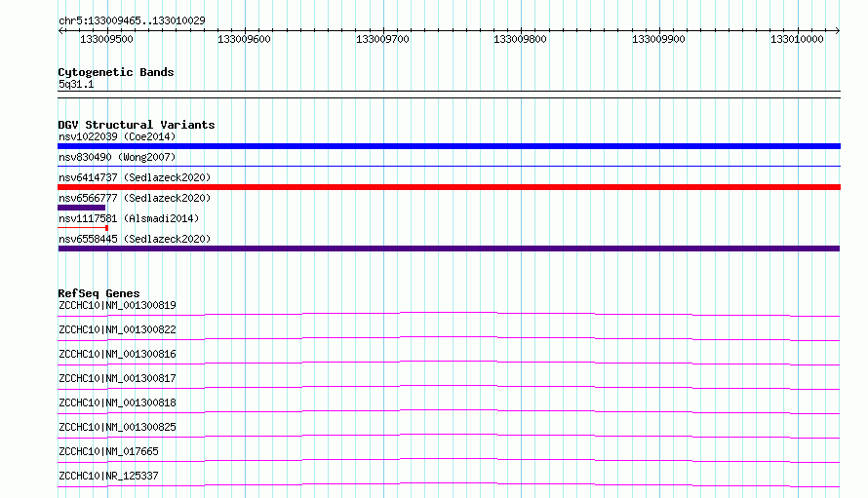Image resolution: width=868 pixels, height=498 pixels.
Task: Click ruler position 133009800
Action: [x=521, y=39]
